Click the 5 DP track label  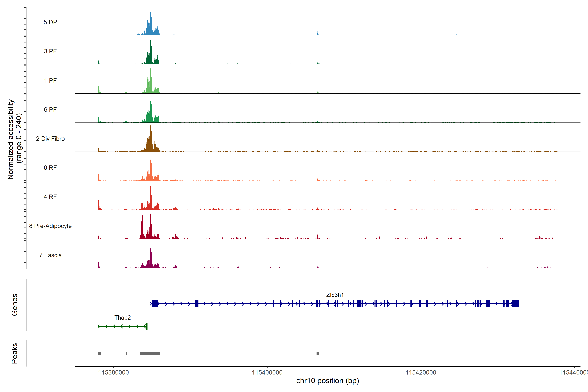[x=50, y=22]
